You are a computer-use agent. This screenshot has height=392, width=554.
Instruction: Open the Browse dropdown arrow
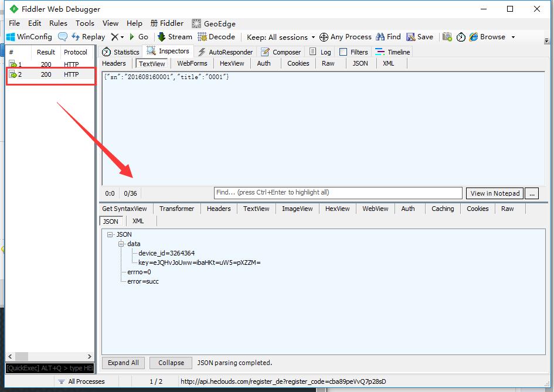click(x=513, y=37)
